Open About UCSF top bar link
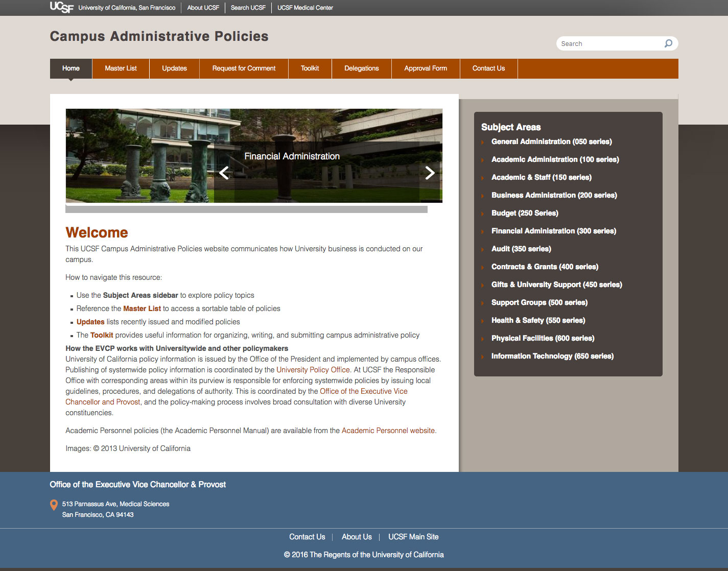This screenshot has height=571, width=728. tap(203, 8)
